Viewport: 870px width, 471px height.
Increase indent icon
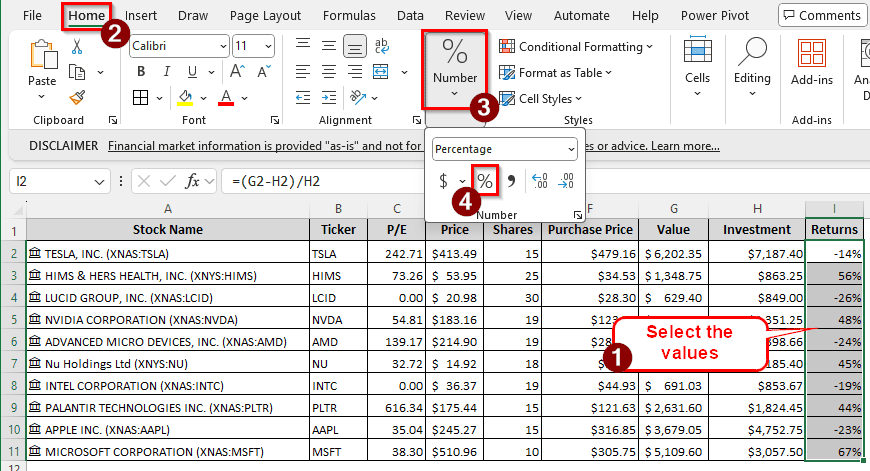329,98
